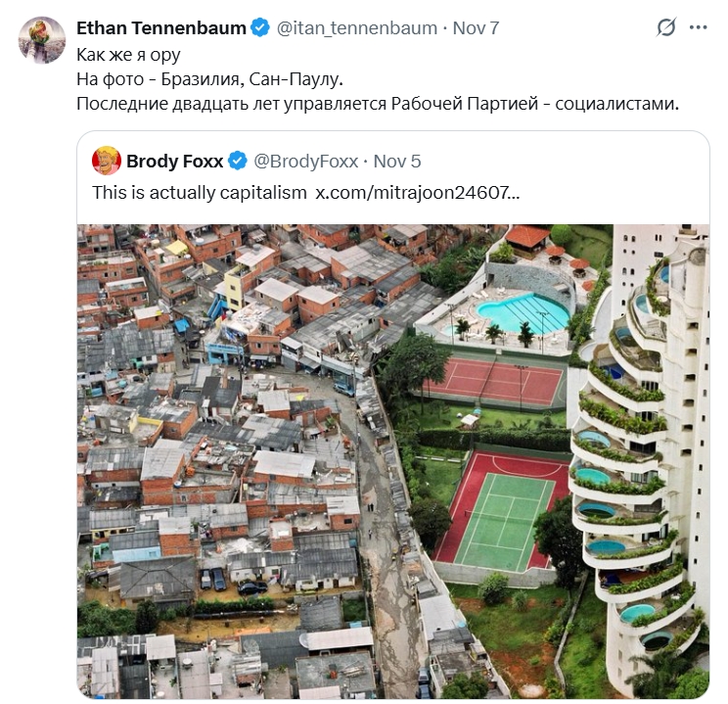Viewport: 728px width, 704px height.
Task: Open Brody Foxx's profile avatar
Action: [x=106, y=161]
